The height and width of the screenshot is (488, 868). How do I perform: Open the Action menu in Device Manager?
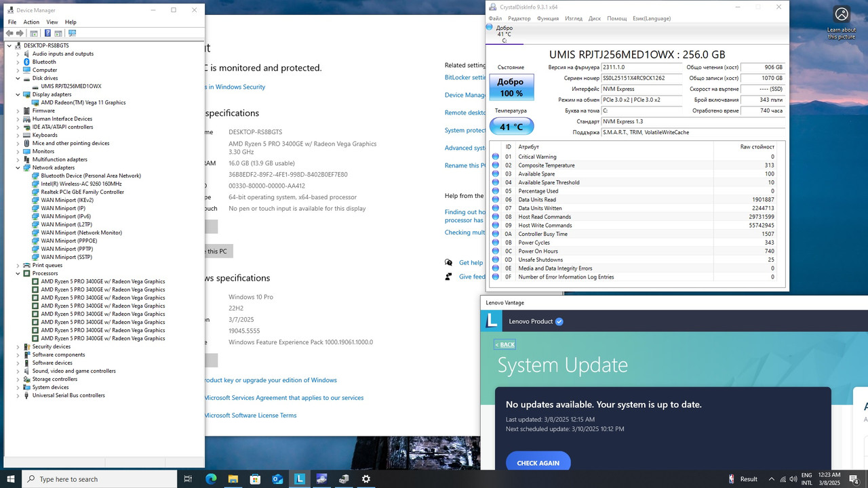31,22
